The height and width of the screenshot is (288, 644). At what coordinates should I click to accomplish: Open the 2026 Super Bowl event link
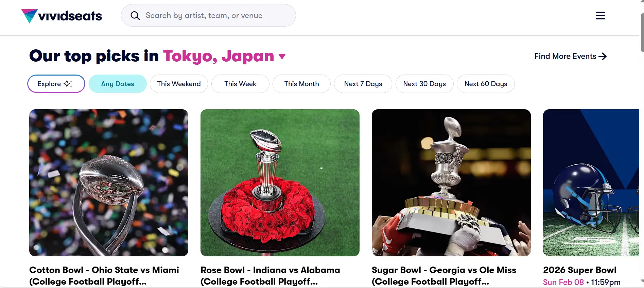point(579,270)
